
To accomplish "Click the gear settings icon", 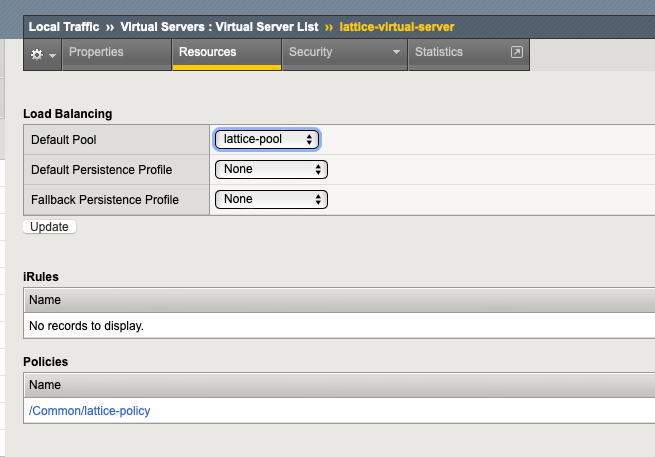I will [37, 53].
